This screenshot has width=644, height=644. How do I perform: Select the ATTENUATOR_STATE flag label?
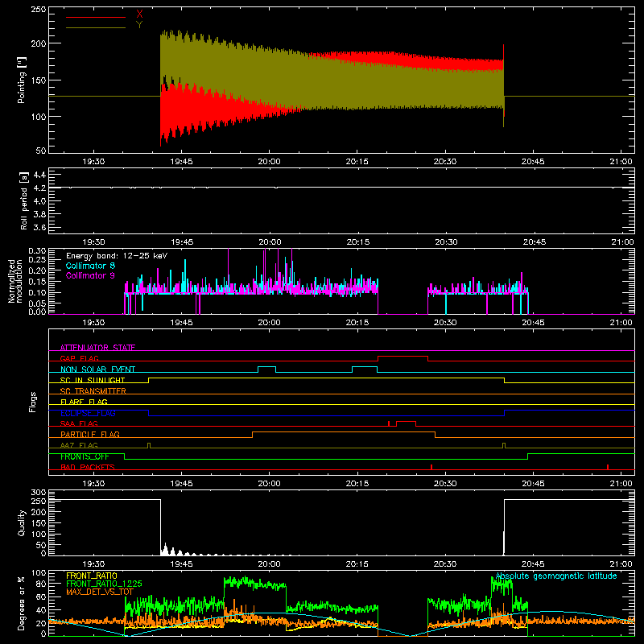97,348
